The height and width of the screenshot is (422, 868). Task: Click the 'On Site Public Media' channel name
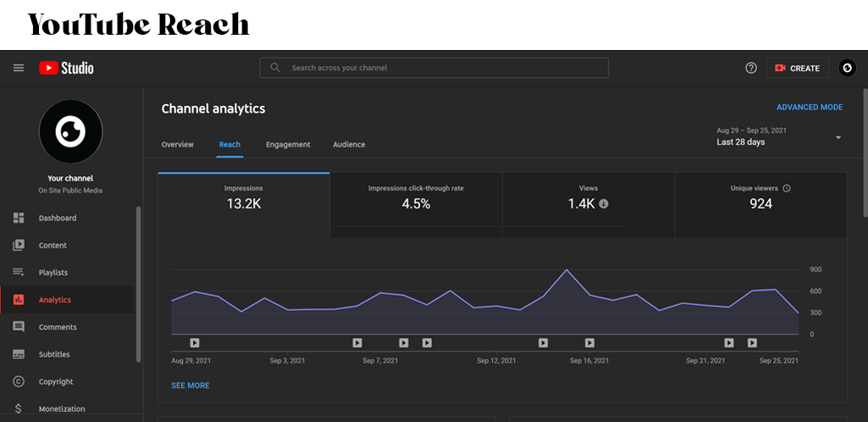[70, 191]
